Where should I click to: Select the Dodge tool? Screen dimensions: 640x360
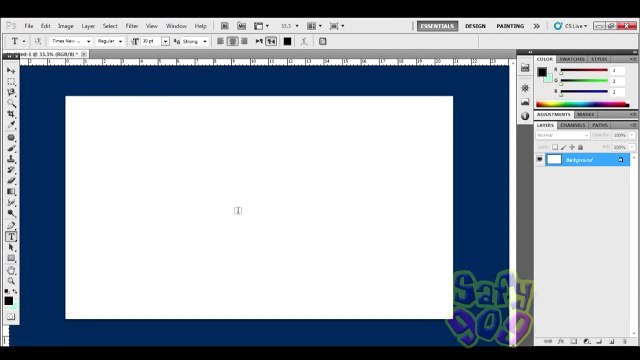[x=11, y=213]
